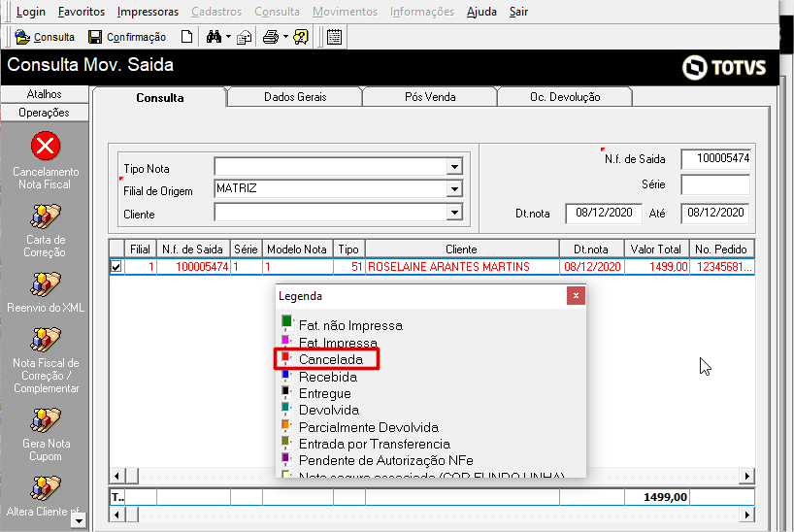
Task: Switch to the Pós Venda tab
Action: pyautogui.click(x=430, y=97)
